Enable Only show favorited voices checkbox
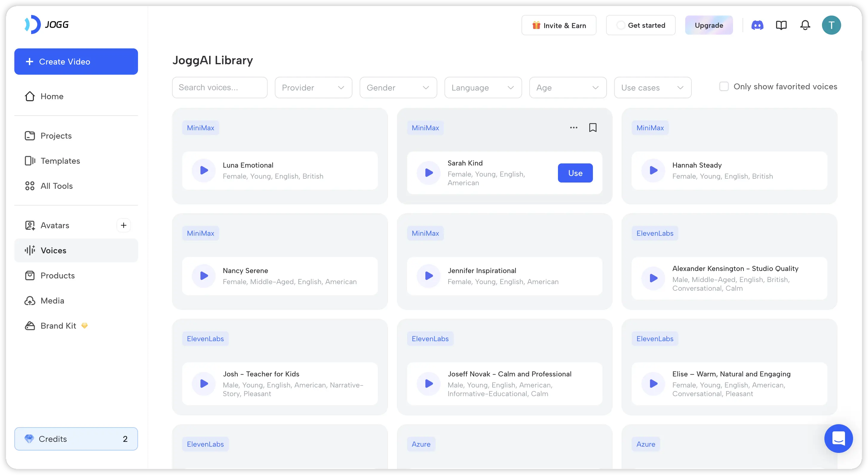868x475 pixels. point(724,87)
